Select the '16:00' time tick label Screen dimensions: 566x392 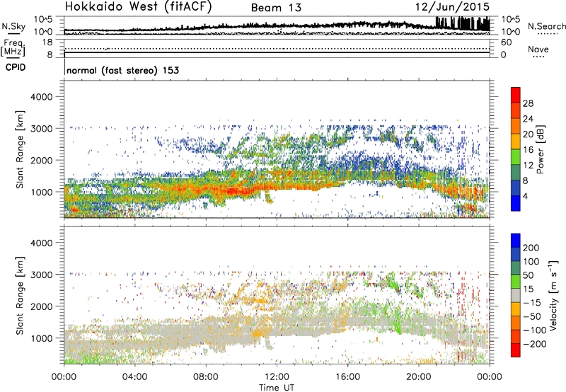tap(347, 377)
